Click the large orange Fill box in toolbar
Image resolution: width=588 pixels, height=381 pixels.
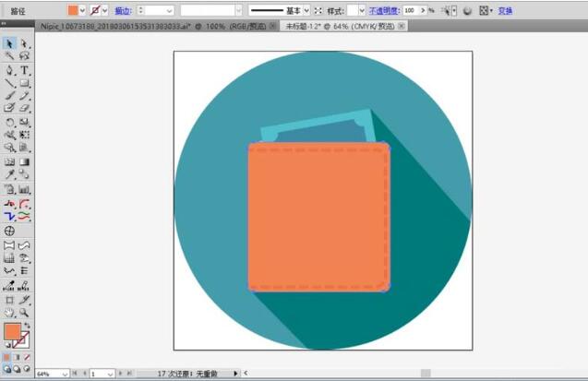[x=12, y=332]
